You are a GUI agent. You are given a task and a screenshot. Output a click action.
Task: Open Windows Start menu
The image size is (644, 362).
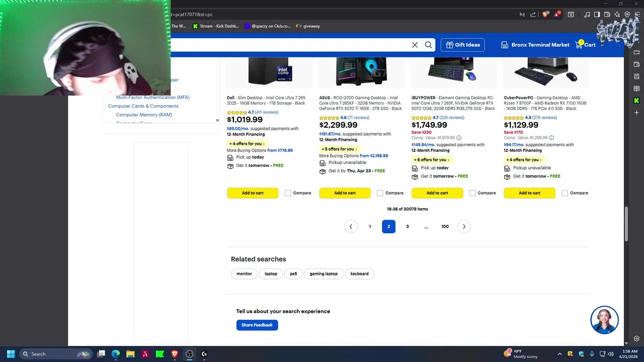pos(11,354)
